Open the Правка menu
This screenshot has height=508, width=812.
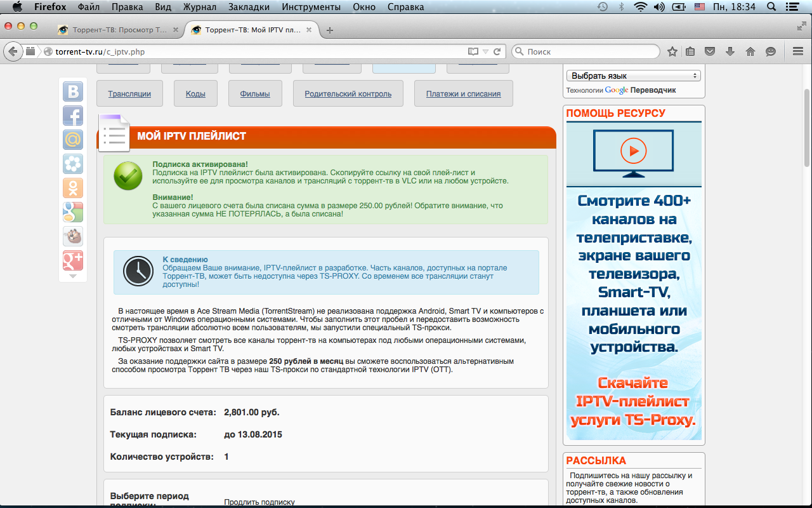pos(127,7)
